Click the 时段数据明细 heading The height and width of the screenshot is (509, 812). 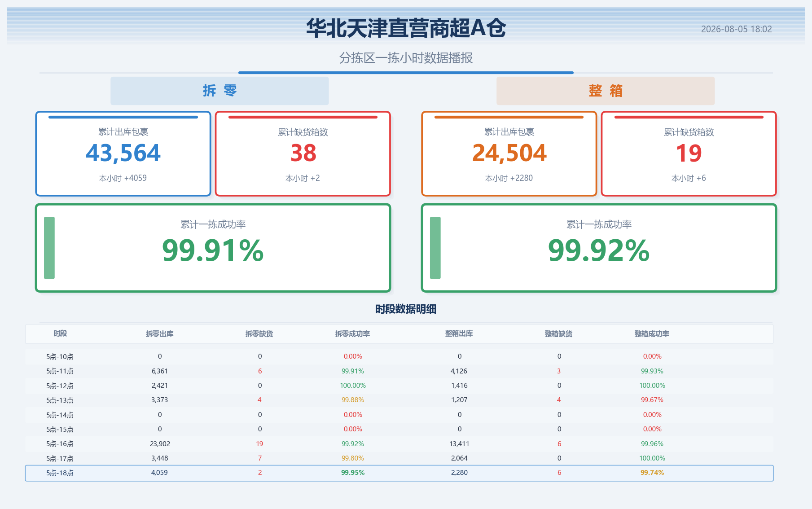click(406, 309)
